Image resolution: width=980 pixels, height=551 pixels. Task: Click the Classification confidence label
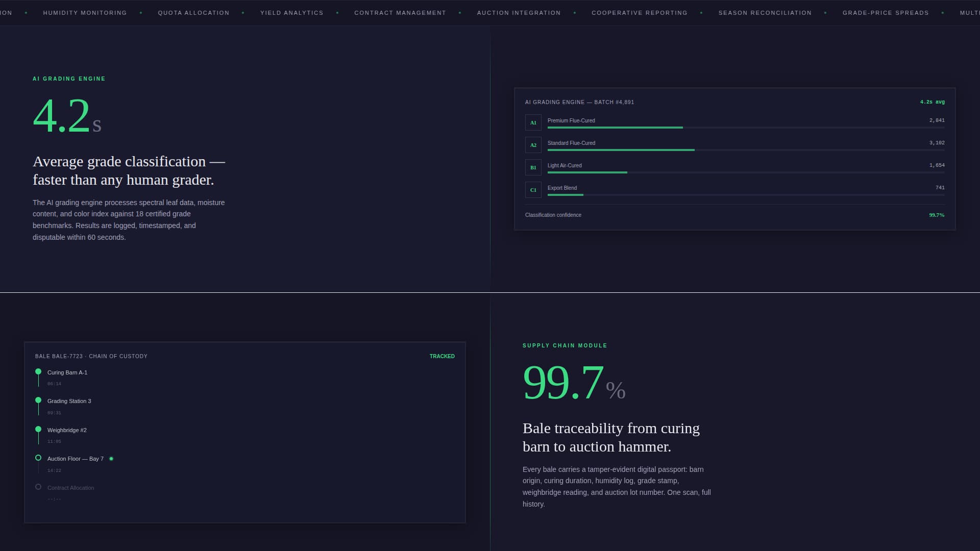553,215
